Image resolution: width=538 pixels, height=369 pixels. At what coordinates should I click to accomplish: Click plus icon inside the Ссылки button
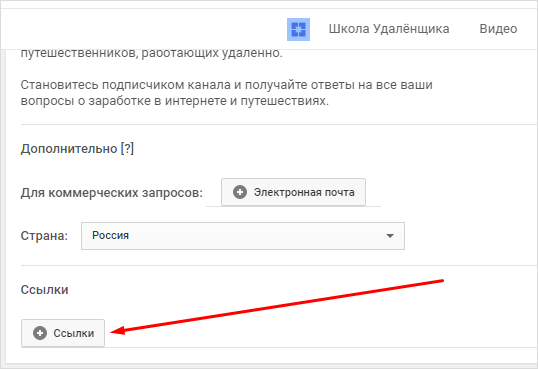(x=40, y=333)
